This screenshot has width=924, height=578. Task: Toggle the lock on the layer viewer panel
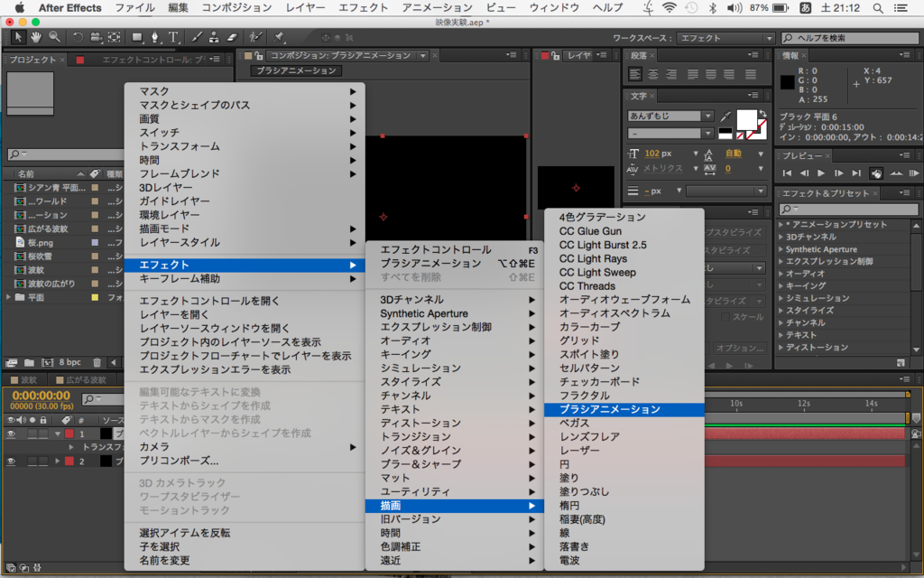(555, 55)
